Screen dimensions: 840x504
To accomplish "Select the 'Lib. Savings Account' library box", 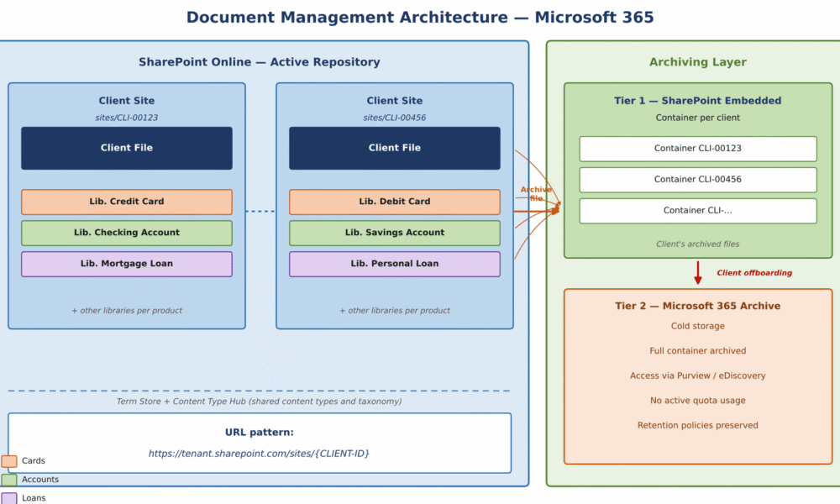I will [395, 233].
